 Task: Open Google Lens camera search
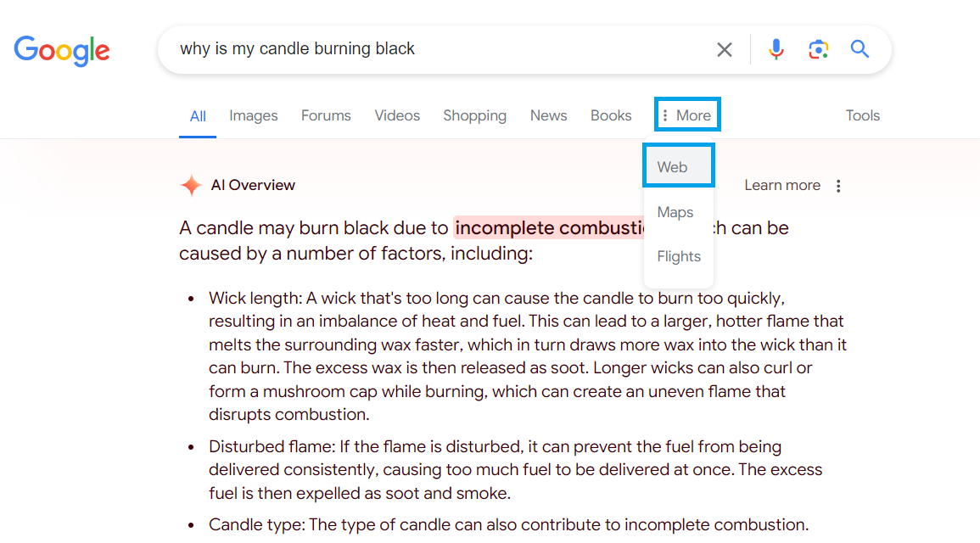click(x=818, y=49)
